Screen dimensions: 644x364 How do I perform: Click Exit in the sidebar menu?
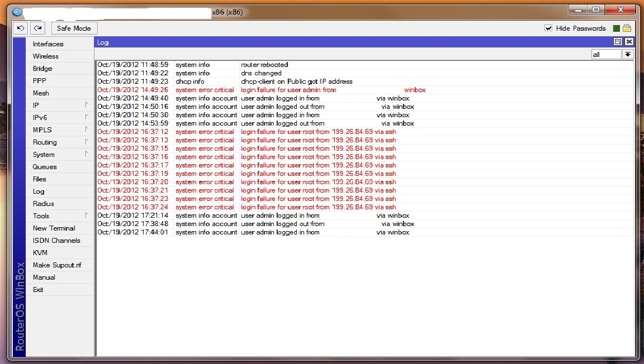(x=38, y=290)
